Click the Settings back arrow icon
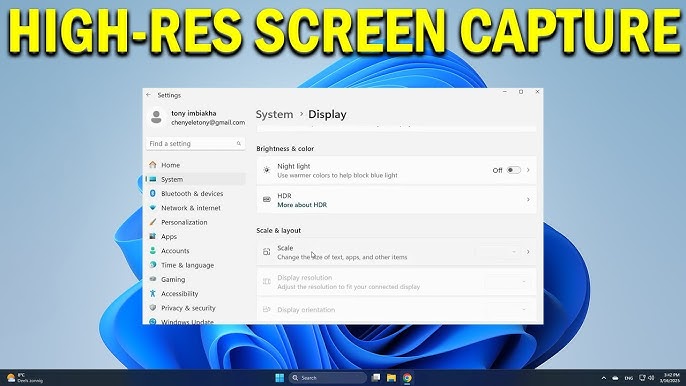The width and height of the screenshot is (686, 386). 149,95
